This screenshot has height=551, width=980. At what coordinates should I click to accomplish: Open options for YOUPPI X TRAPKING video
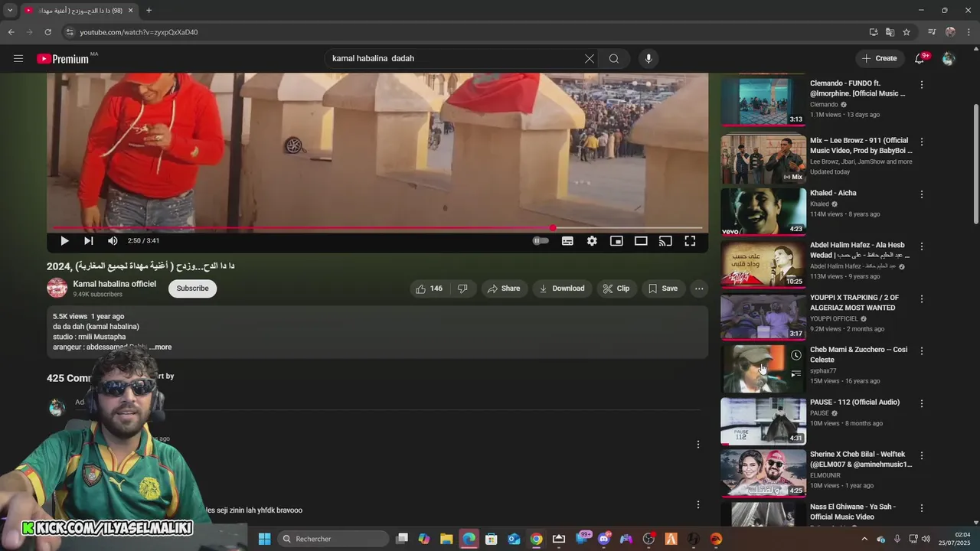922,298
